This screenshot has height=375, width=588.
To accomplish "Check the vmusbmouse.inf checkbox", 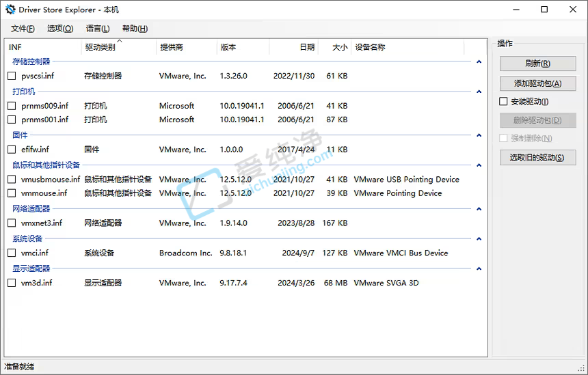I will click(x=12, y=180).
